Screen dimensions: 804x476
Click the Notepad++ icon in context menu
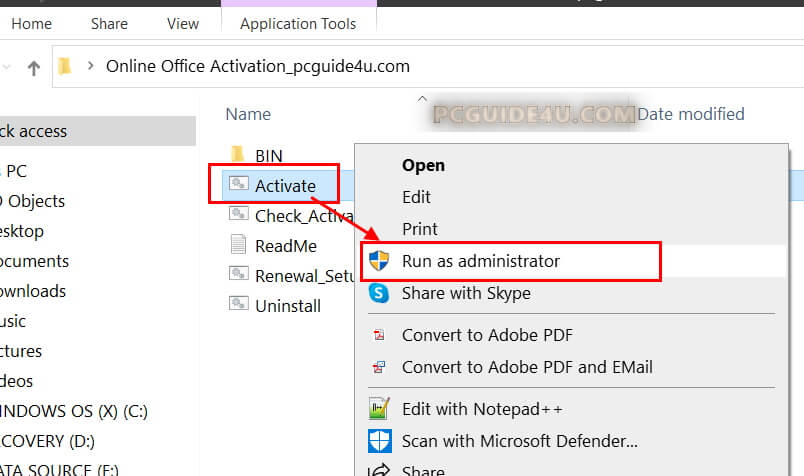[379, 409]
